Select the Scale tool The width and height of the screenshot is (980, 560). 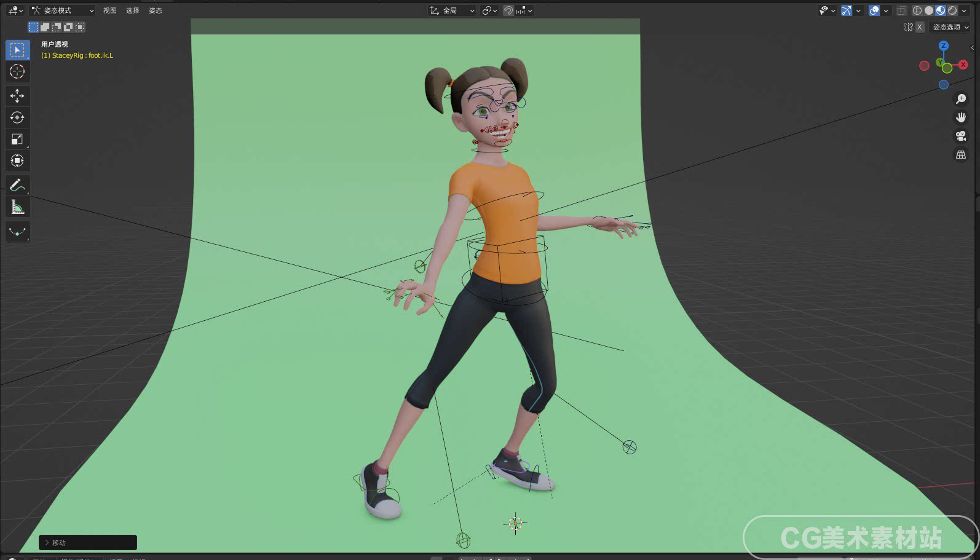[x=17, y=139]
